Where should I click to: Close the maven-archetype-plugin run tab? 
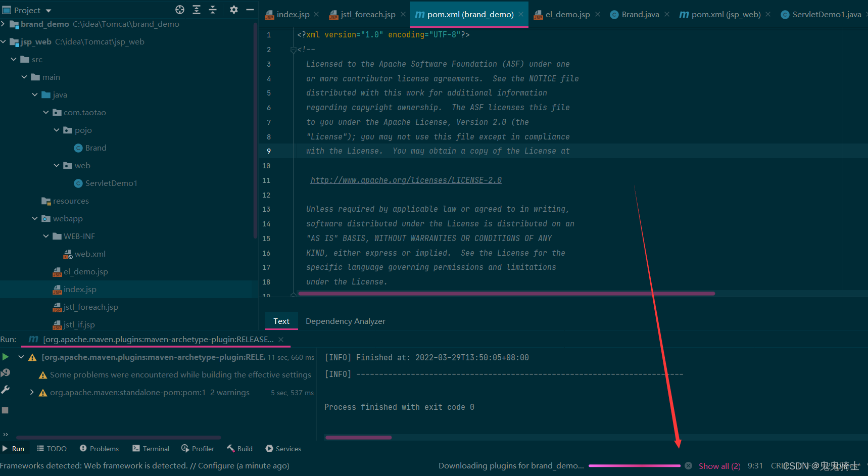(x=281, y=340)
